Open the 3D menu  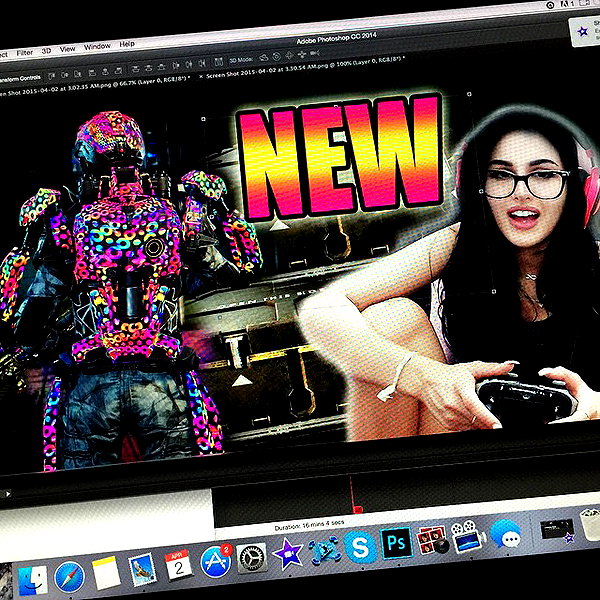tap(46, 51)
